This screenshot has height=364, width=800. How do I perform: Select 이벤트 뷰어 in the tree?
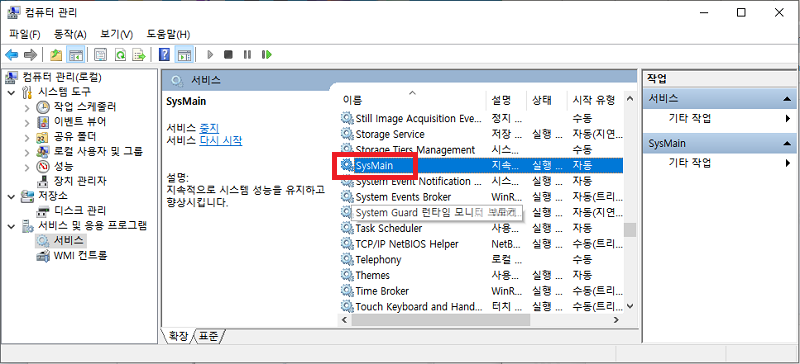pos(80,122)
